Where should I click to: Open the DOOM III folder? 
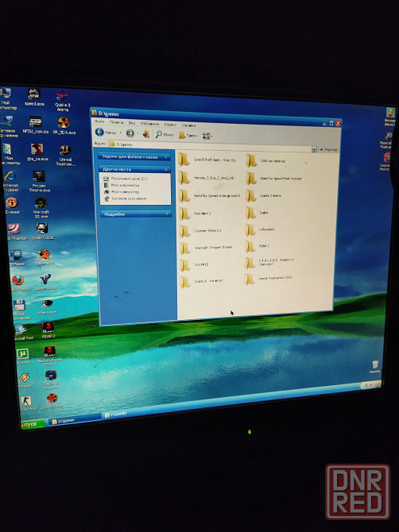coord(194,264)
